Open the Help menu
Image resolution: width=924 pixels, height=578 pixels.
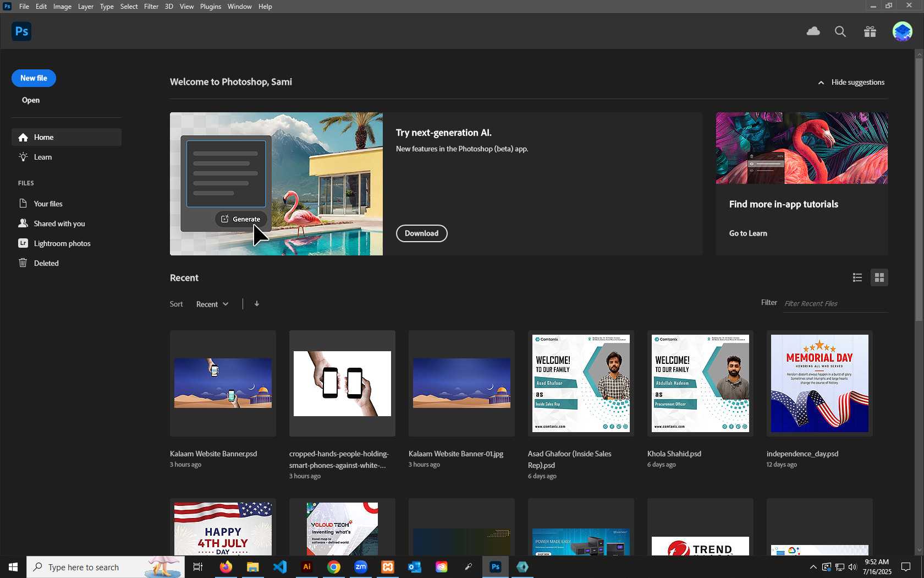pyautogui.click(x=265, y=7)
